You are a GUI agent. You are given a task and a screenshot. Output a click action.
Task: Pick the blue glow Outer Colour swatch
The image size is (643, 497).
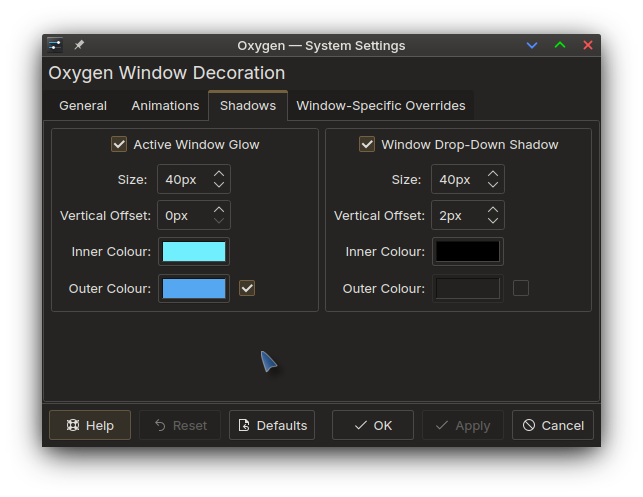[194, 288]
